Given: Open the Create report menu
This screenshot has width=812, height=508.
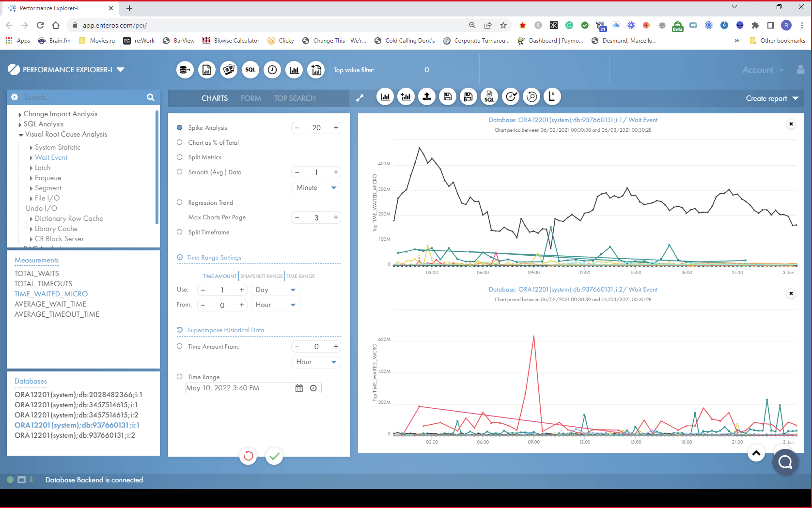Looking at the screenshot, I should coord(772,98).
